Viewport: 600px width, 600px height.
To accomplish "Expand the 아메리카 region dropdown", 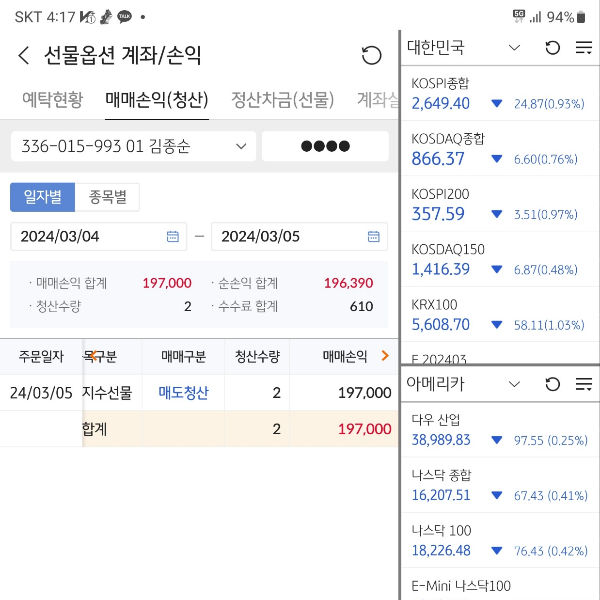I will [x=514, y=384].
